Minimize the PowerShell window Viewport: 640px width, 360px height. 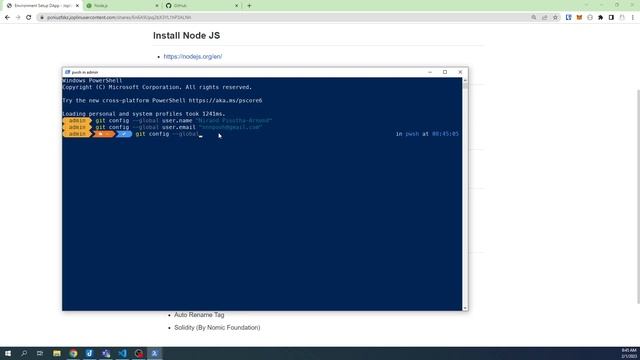(x=430, y=72)
